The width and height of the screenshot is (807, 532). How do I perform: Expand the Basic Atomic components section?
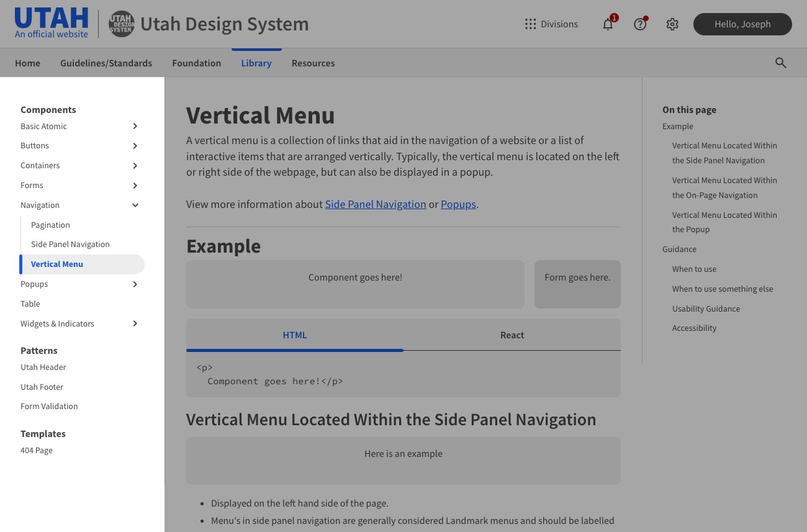[x=135, y=126]
